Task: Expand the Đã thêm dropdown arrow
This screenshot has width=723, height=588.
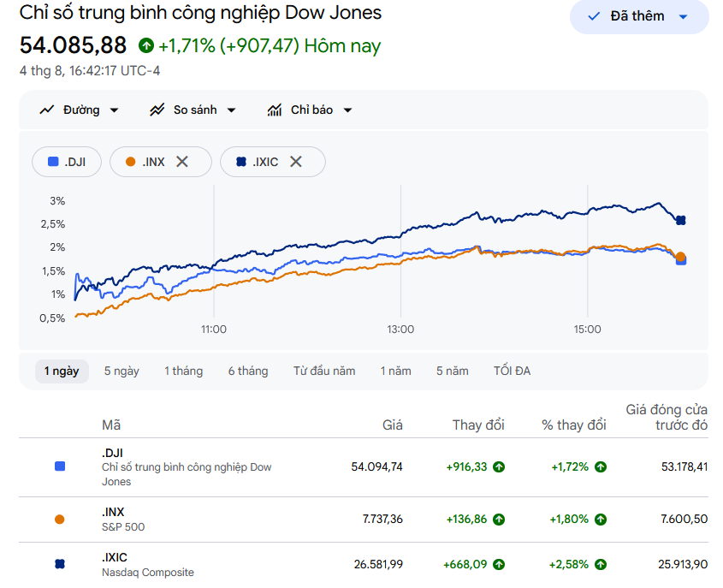Action: [684, 17]
